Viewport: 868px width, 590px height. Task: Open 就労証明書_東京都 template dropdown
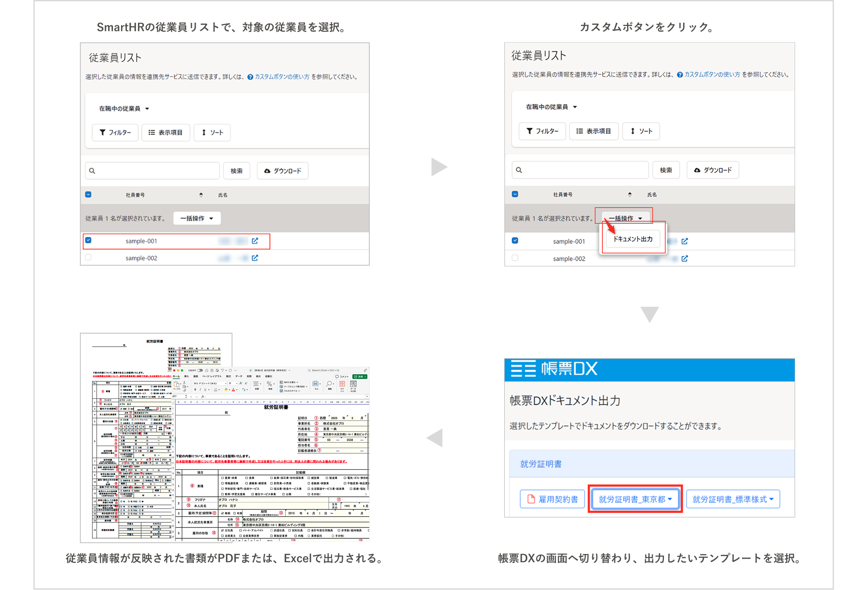pos(635,499)
